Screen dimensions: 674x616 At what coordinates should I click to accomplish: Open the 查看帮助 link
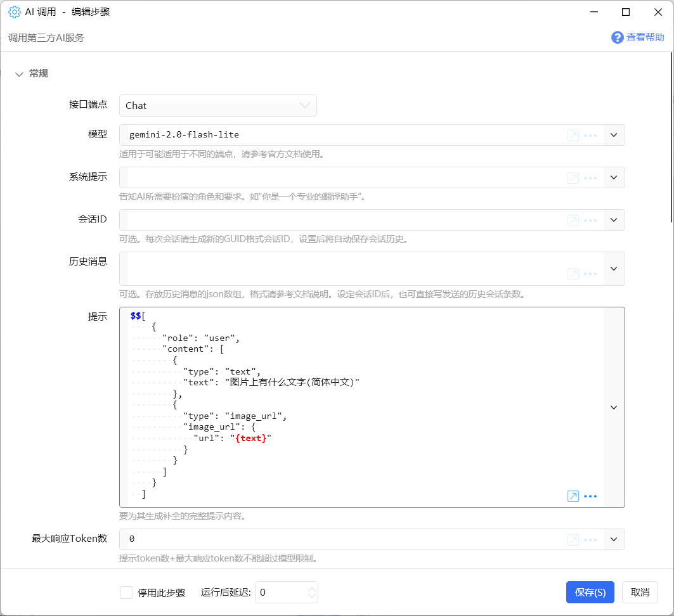[645, 37]
